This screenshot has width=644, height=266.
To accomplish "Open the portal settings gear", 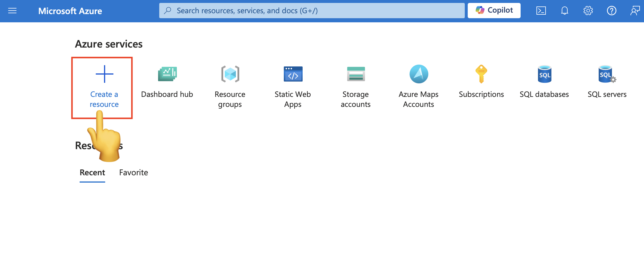I will coord(588,11).
